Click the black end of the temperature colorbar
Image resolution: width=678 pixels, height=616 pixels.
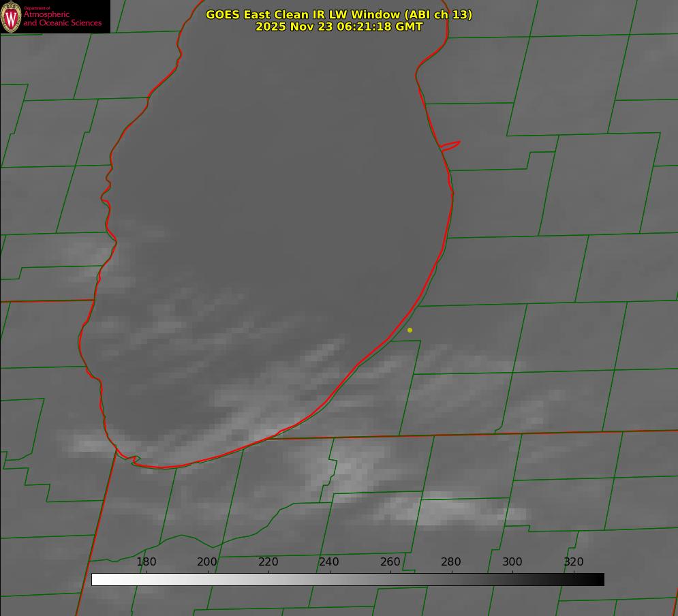(x=599, y=579)
